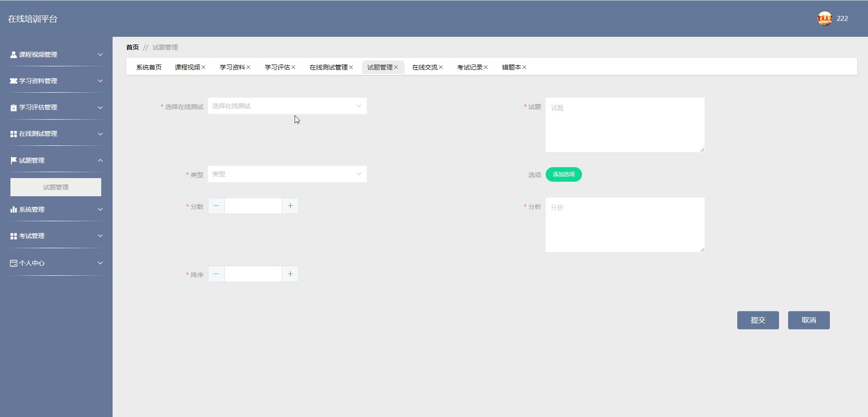Click the green 添加选项 button

[x=564, y=174]
